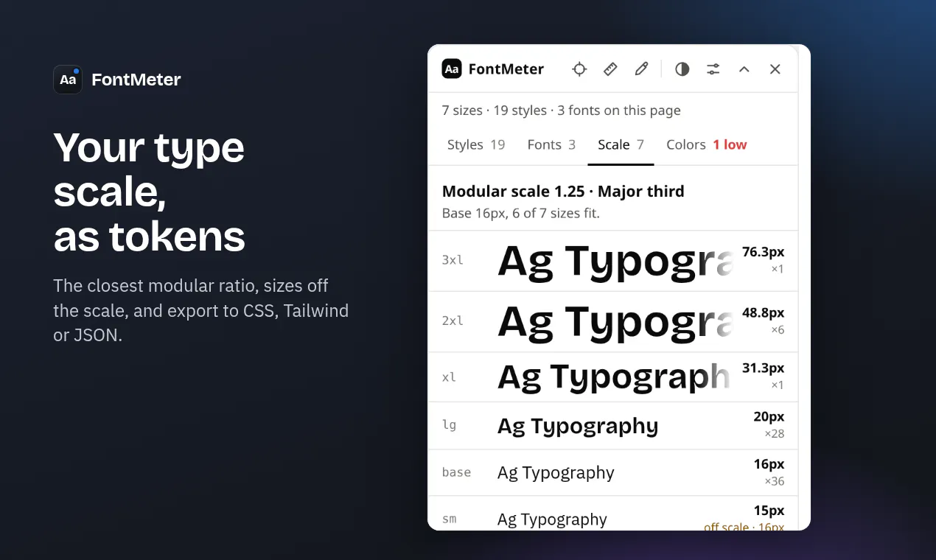936x560 pixels.
Task: Click the pencil edit tool
Action: point(641,69)
